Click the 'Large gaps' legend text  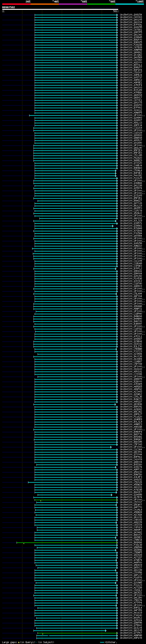pyautogui.click(x=10, y=642)
